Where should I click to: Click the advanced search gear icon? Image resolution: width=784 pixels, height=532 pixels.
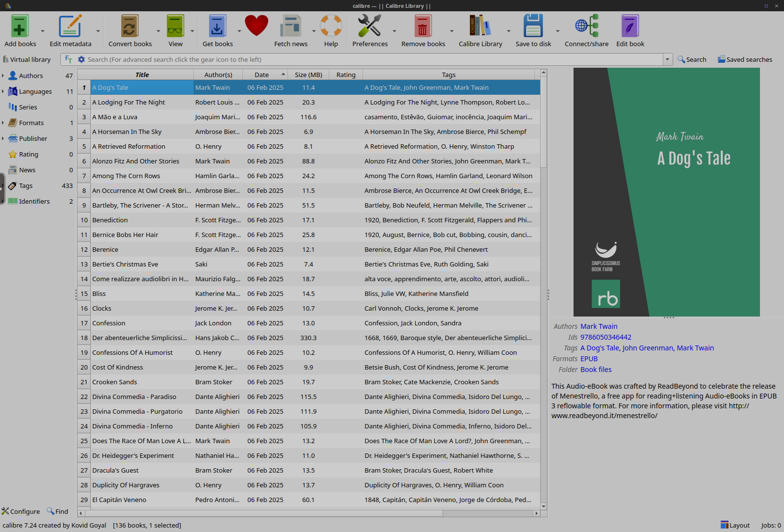(x=81, y=59)
